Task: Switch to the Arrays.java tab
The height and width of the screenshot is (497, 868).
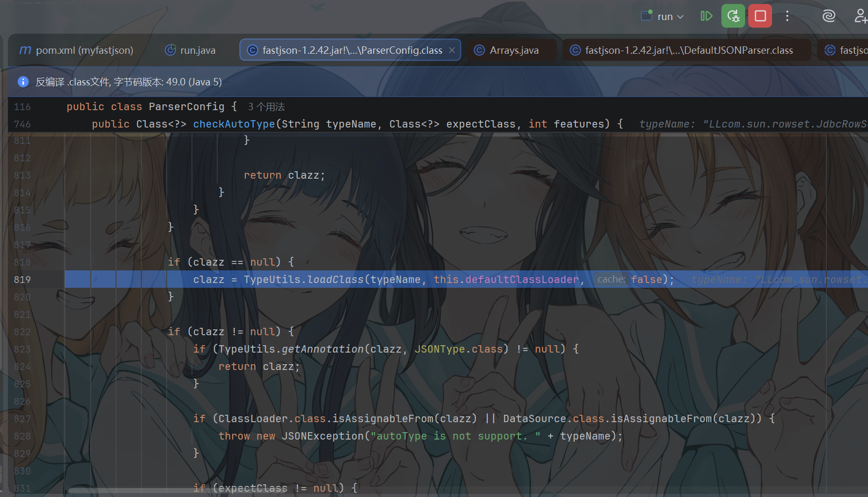Action: click(x=506, y=50)
